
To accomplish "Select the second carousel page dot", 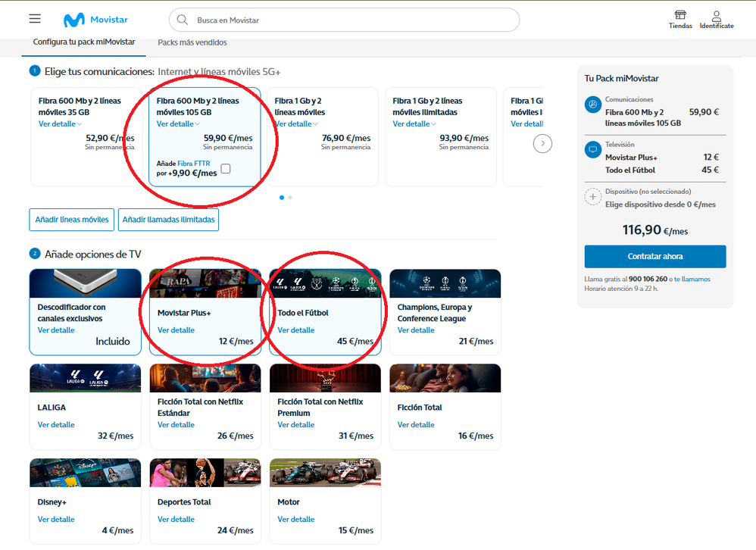I will (290, 198).
